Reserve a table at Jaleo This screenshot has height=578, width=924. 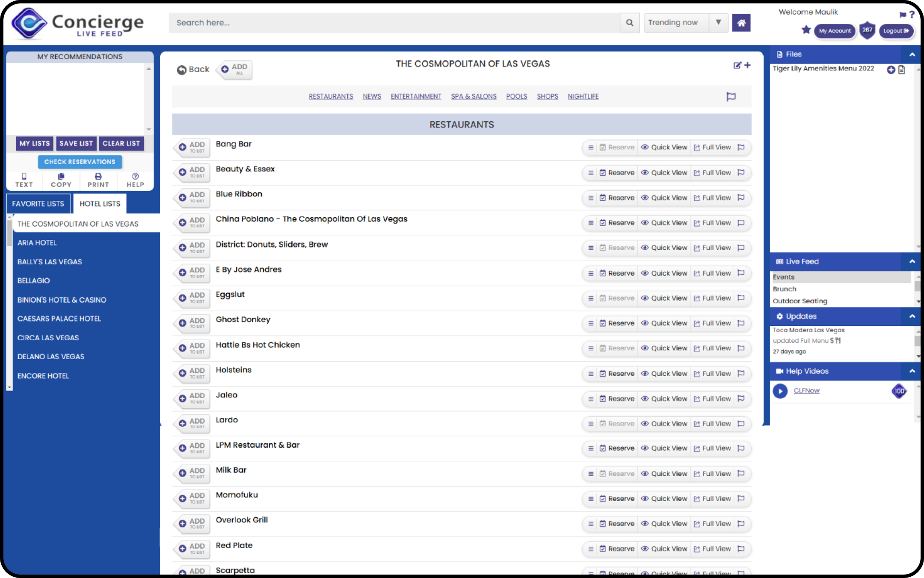(617, 399)
